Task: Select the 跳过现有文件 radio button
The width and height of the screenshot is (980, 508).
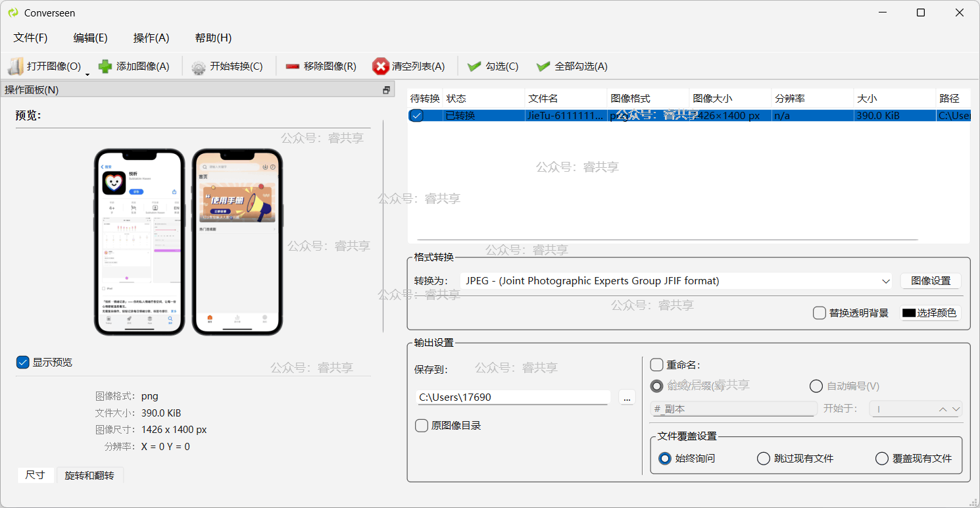Action: (x=764, y=459)
